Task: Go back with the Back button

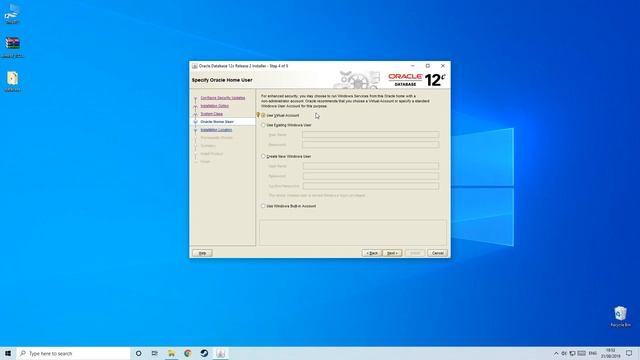Action: pos(372,253)
